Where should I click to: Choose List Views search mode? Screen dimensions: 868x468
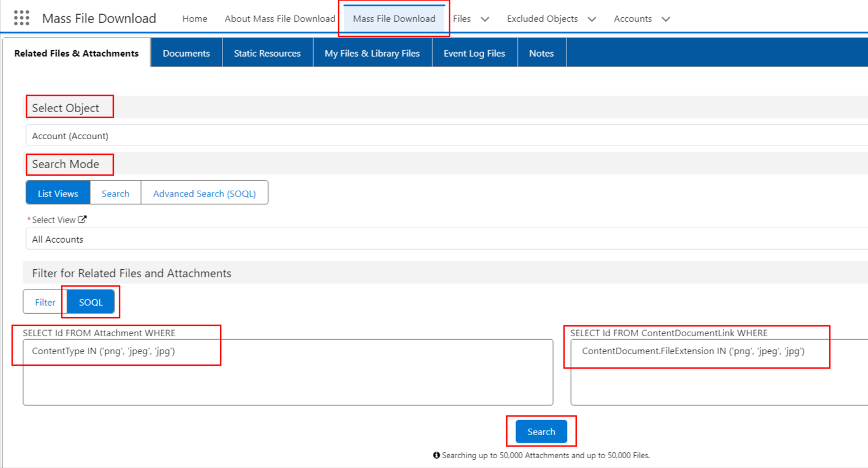click(58, 194)
